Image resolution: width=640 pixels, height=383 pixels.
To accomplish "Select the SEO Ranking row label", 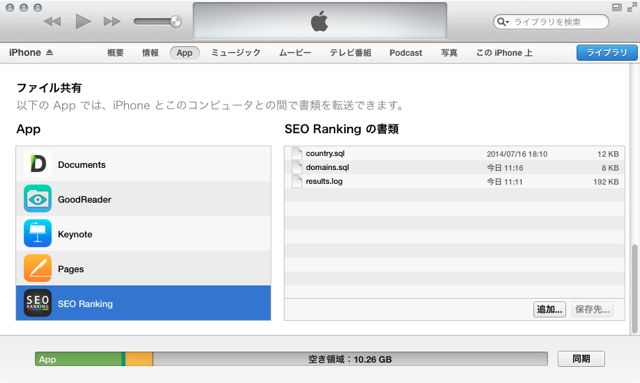I will 85,304.
